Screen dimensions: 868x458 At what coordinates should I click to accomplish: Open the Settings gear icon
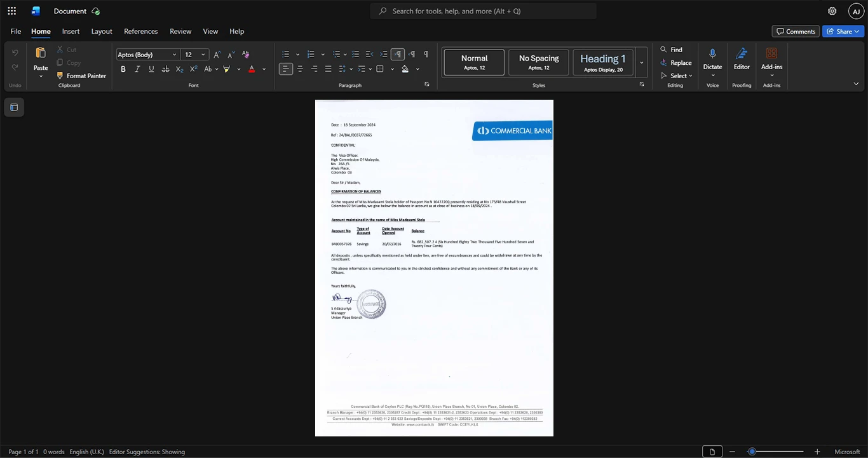click(832, 11)
